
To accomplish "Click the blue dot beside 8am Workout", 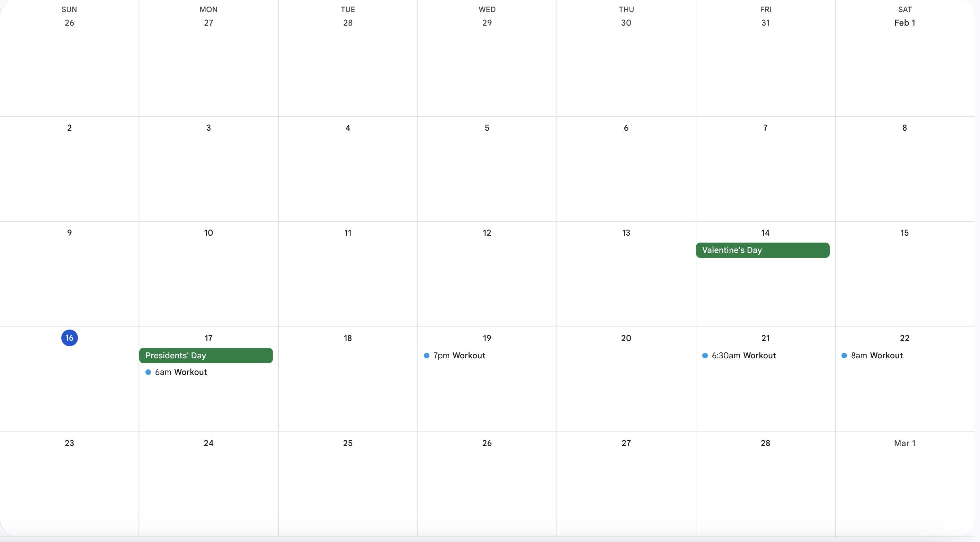I will point(844,356).
